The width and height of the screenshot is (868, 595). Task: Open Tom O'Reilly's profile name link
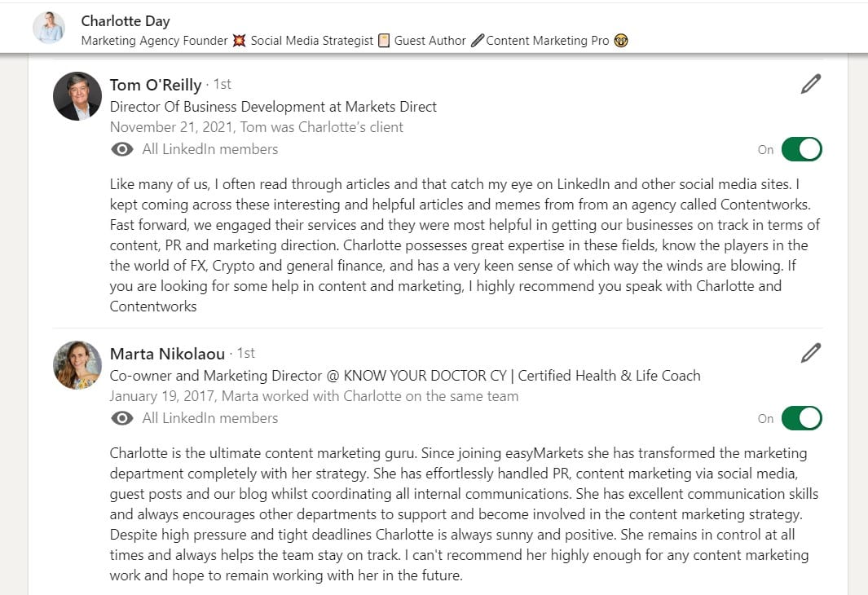click(156, 84)
